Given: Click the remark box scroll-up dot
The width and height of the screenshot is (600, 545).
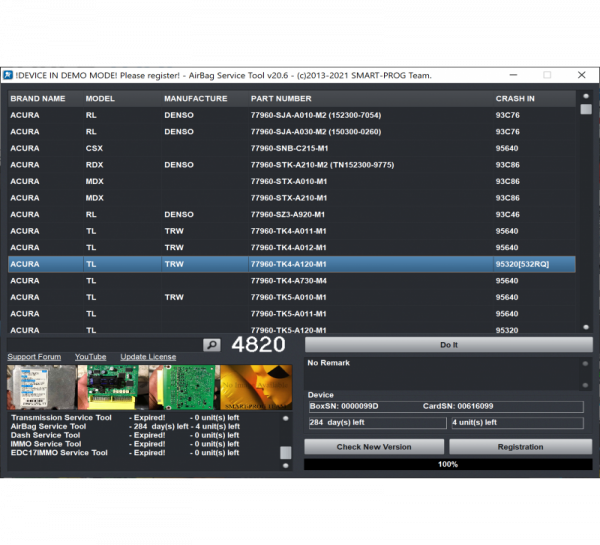Looking at the screenshot, I should tap(585, 364).
